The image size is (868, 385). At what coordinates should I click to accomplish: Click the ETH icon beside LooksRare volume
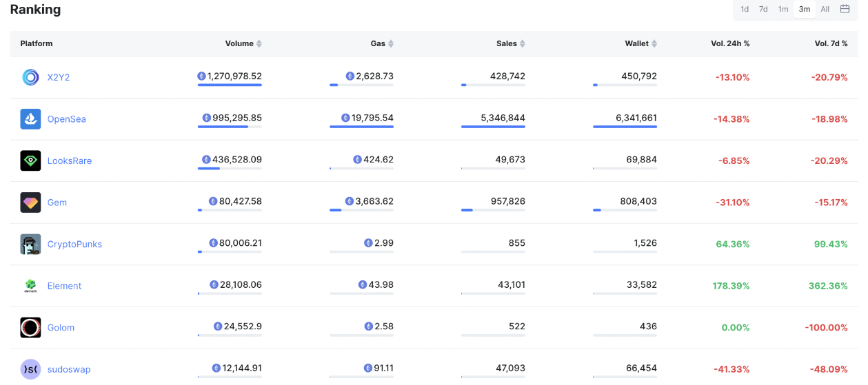pyautogui.click(x=206, y=160)
